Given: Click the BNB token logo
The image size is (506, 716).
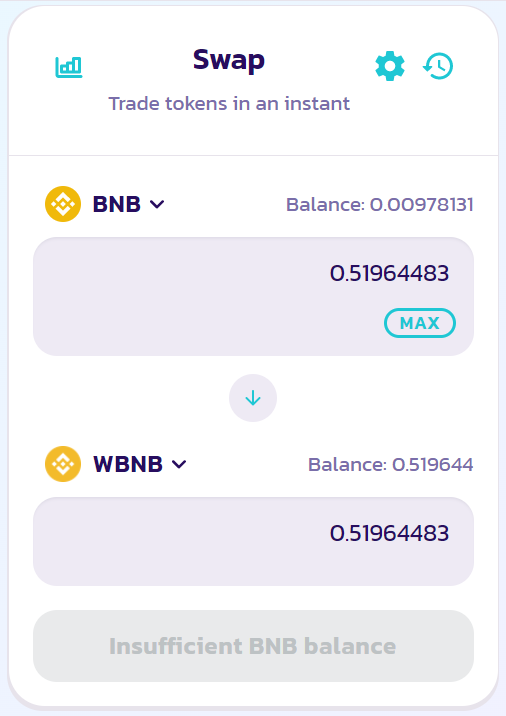Looking at the screenshot, I should 63,204.
